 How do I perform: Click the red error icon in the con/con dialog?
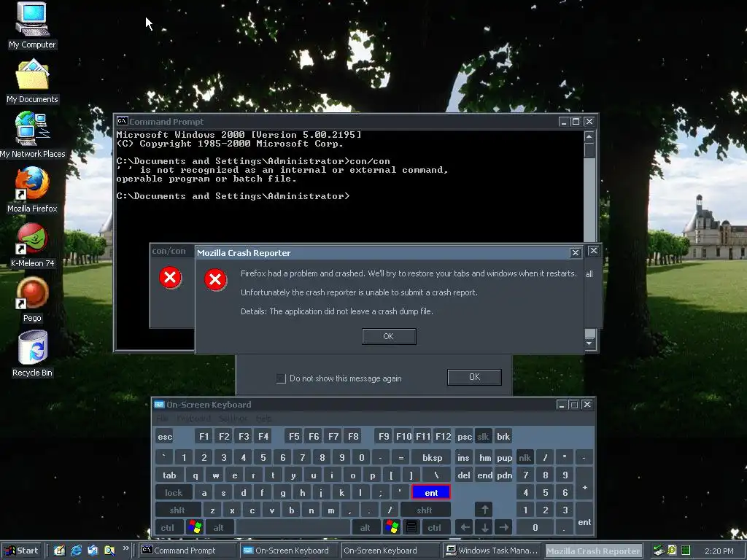[x=170, y=277]
